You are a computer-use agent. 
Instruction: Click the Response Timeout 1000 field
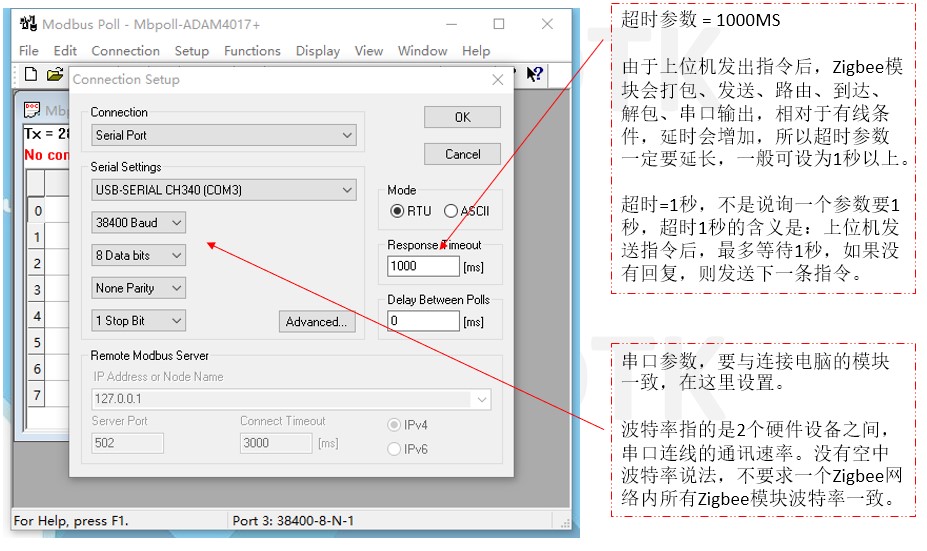coord(423,266)
